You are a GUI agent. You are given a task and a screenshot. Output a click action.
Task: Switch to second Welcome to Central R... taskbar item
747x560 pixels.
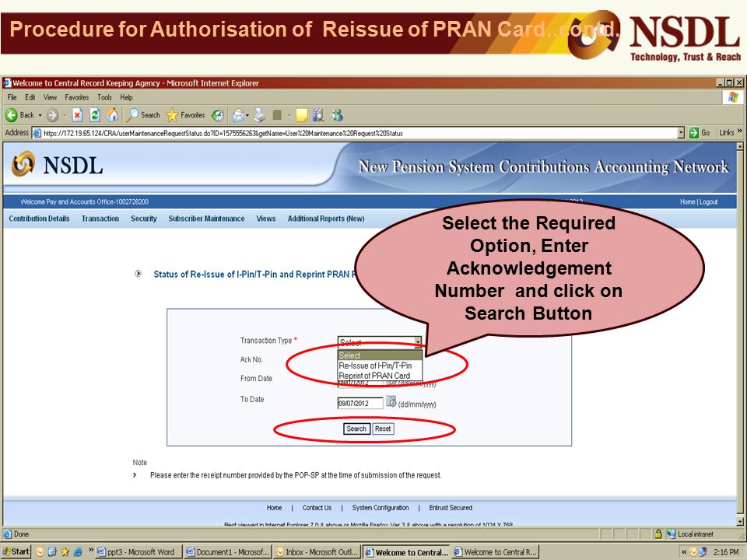pos(496,552)
